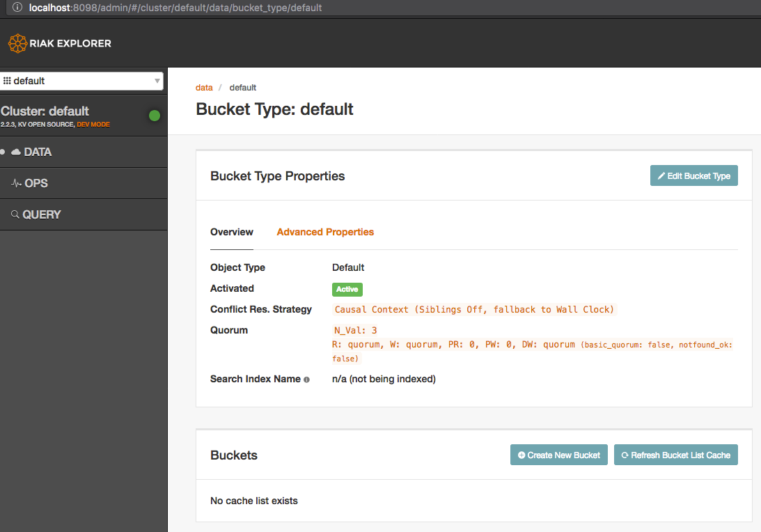Click the Causal Context conflict strategy value

click(474, 310)
